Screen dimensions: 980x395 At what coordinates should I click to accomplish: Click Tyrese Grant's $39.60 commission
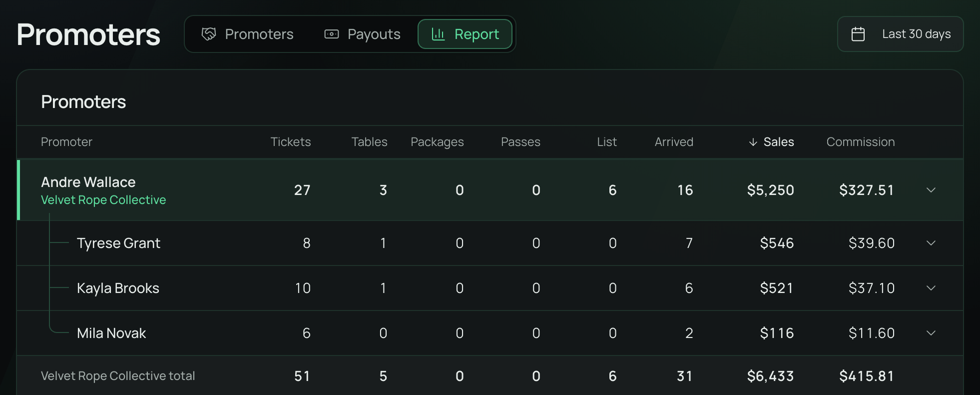point(872,243)
